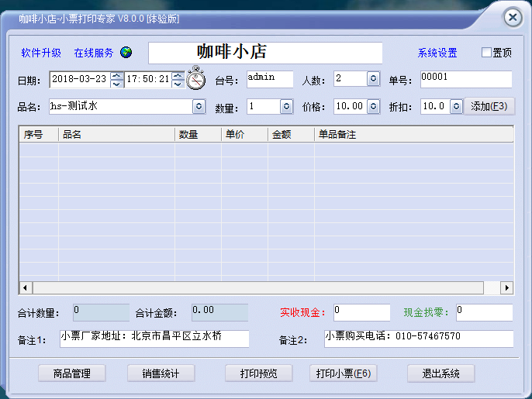Screen dimensions: 532x399
Task: Open the 数量 quantity dropdown
Action: tap(286, 106)
